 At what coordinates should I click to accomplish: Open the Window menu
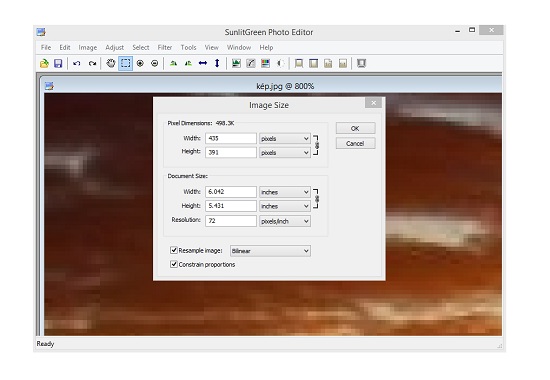click(x=239, y=47)
